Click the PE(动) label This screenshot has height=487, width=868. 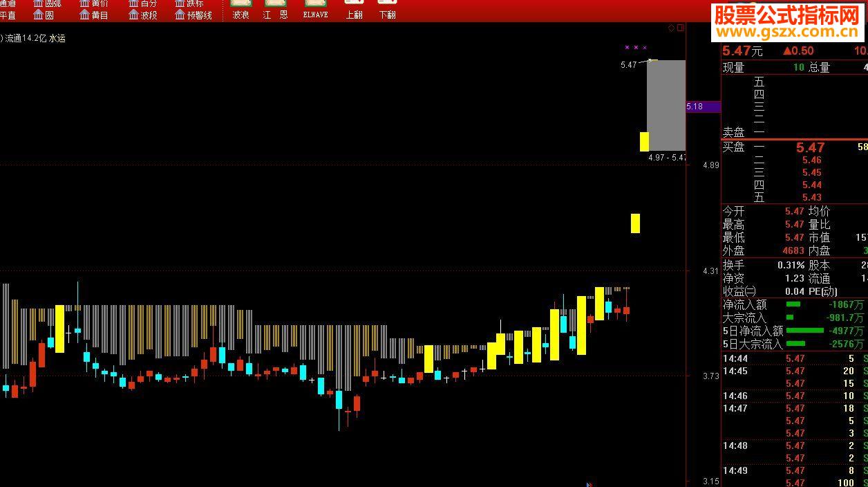pos(823,291)
